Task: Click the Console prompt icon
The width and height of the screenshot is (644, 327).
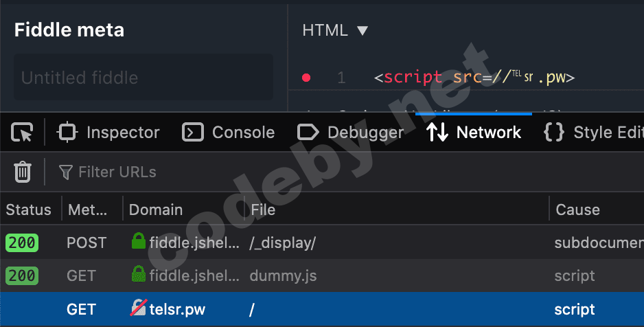Action: click(193, 133)
